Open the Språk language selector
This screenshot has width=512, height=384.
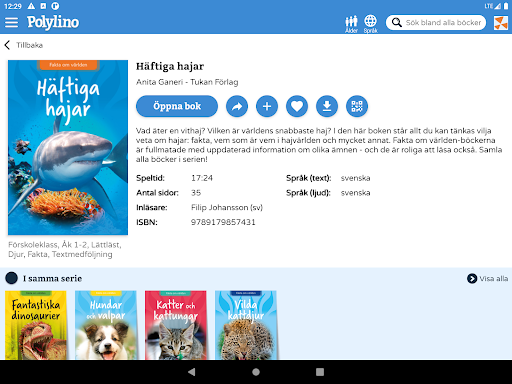[x=370, y=24]
